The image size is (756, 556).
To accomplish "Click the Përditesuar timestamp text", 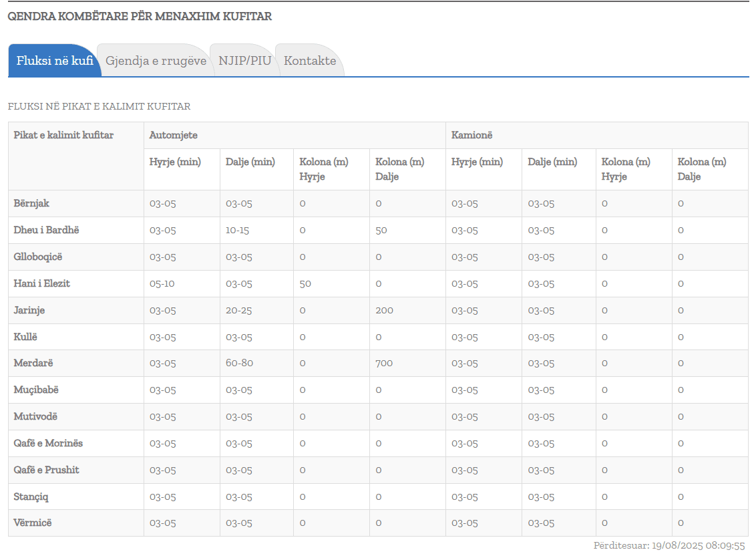I will pos(669,545).
